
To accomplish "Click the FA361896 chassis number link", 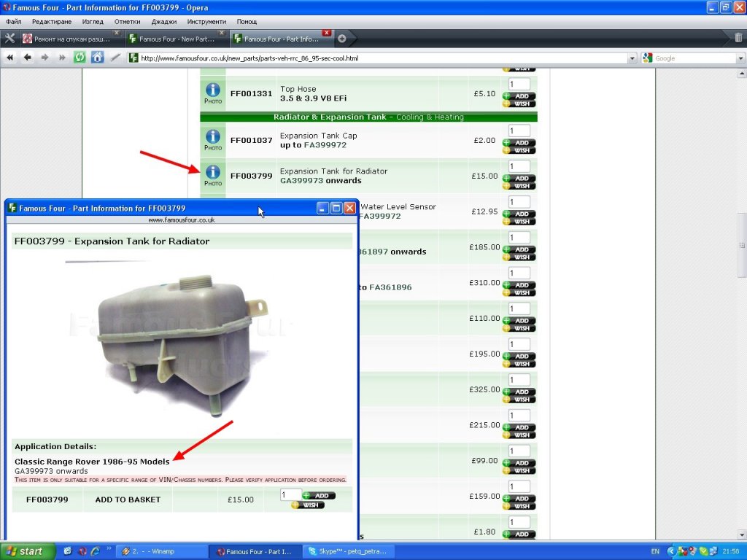I will pyautogui.click(x=390, y=287).
